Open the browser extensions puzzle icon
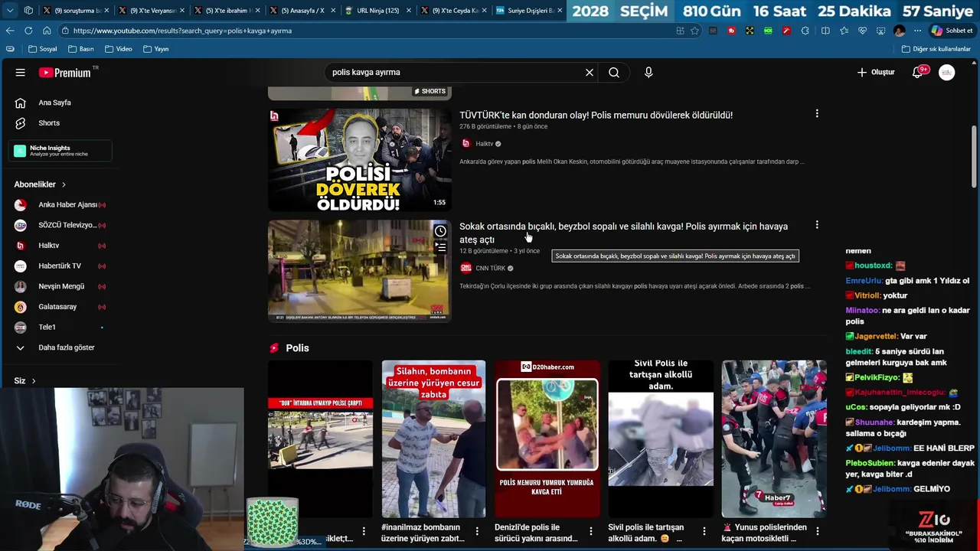The width and height of the screenshot is (980, 551). coord(805,31)
